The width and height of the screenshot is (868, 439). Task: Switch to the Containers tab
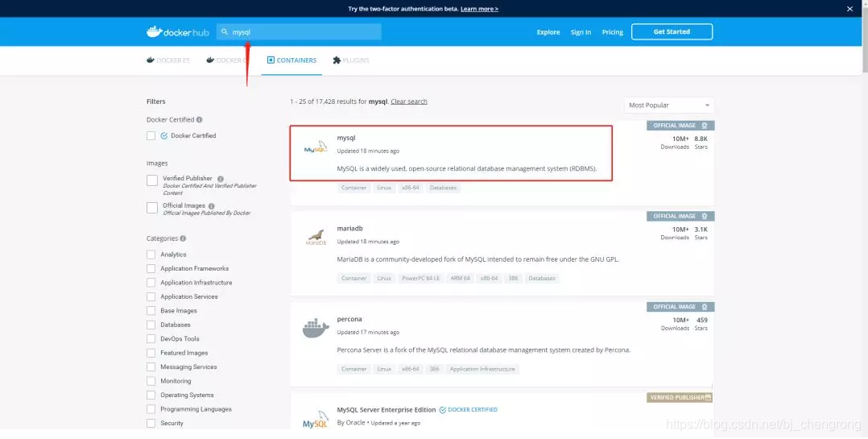pos(291,60)
